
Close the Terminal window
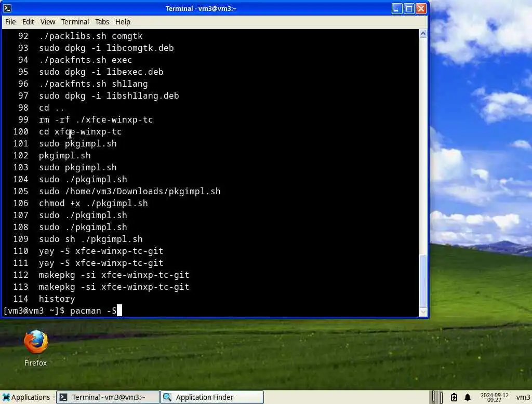point(421,8)
